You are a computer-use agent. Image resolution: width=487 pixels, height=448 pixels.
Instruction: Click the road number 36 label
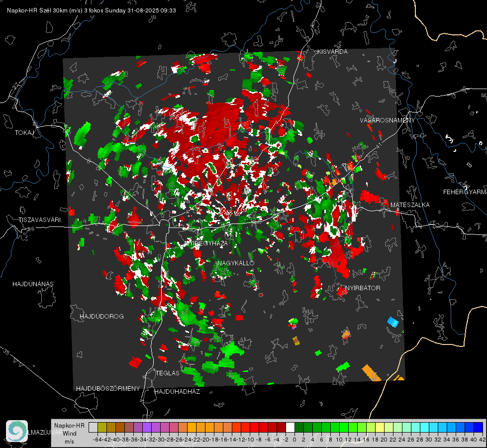(x=31, y=229)
